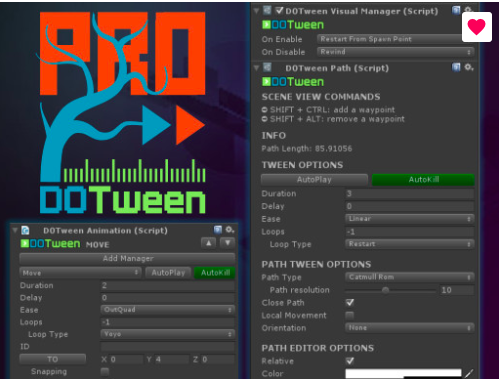Click the Path Loops field

410,232
